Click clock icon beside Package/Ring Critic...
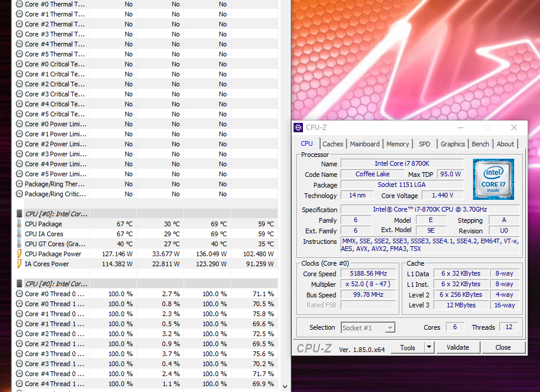 click(19, 194)
